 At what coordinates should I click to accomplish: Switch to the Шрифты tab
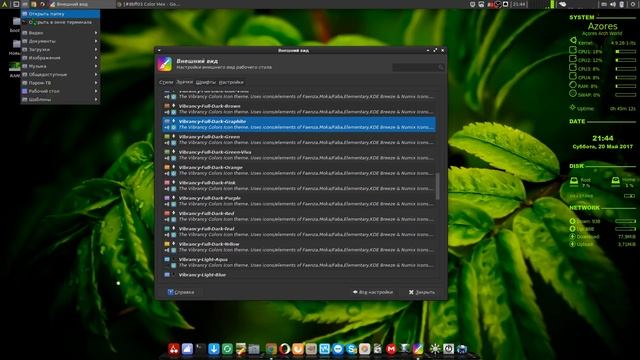(x=206, y=82)
